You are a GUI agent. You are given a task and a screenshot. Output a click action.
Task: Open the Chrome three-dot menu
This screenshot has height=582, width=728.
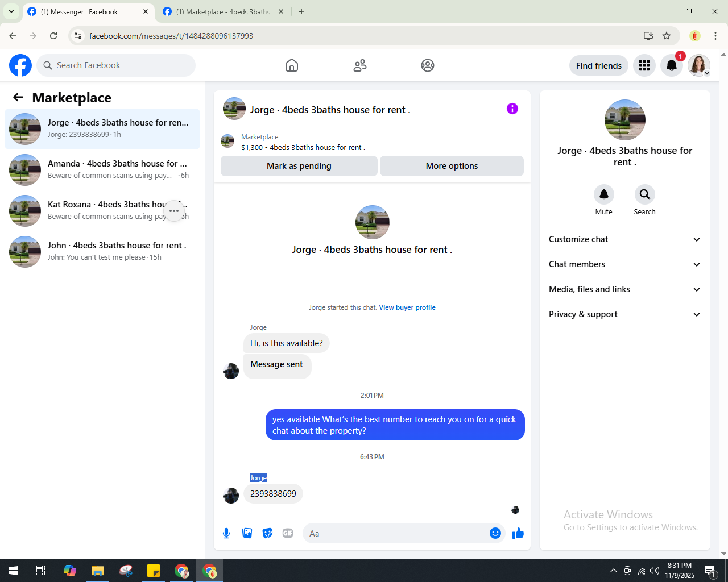tap(715, 36)
